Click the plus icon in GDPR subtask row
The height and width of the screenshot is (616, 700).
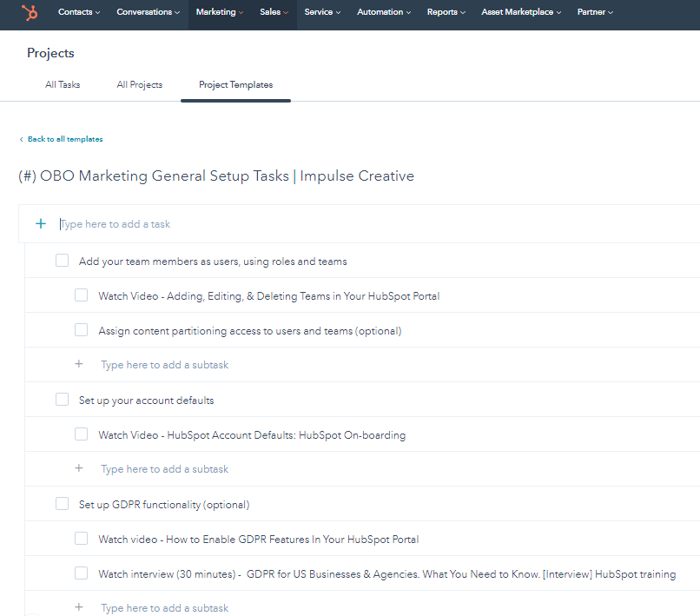click(78, 606)
